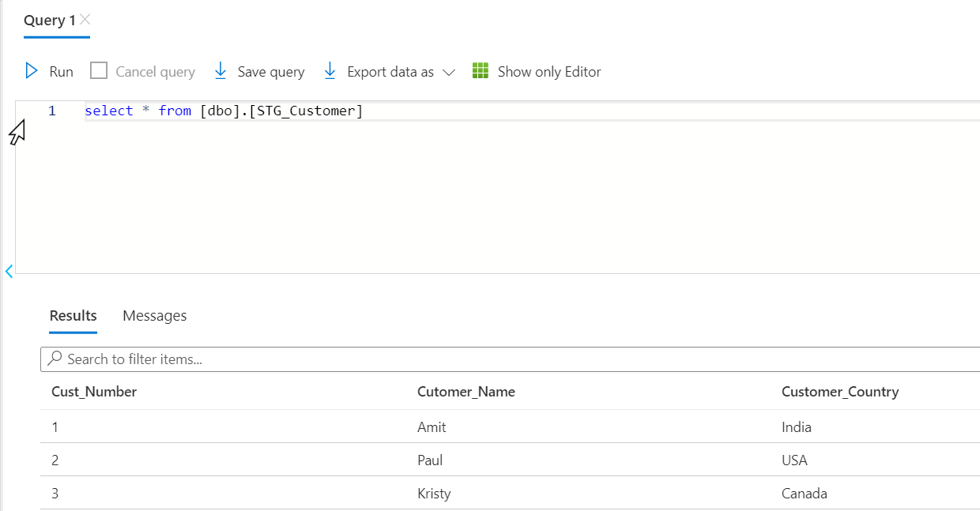
Task: Expand the Export data as dropdown chevron
Action: click(449, 72)
